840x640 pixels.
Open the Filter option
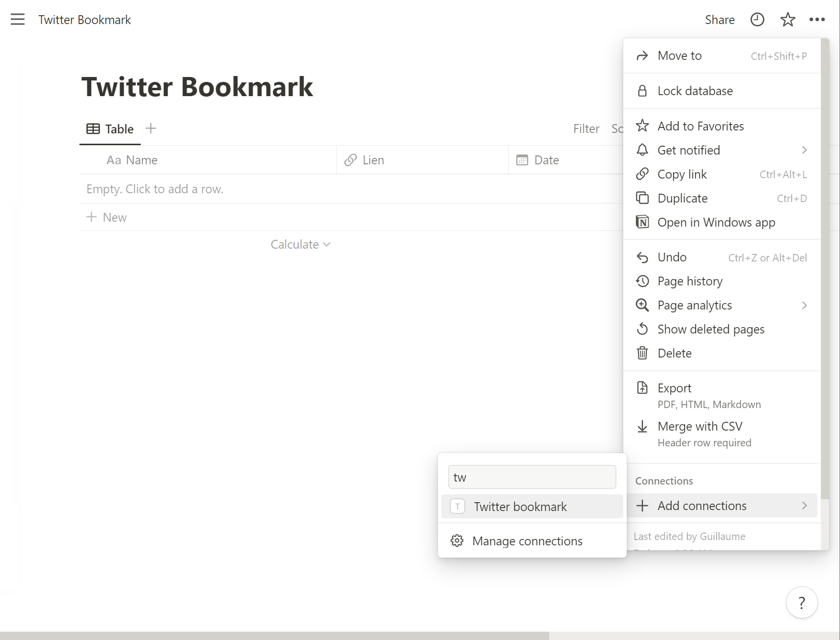[586, 129]
